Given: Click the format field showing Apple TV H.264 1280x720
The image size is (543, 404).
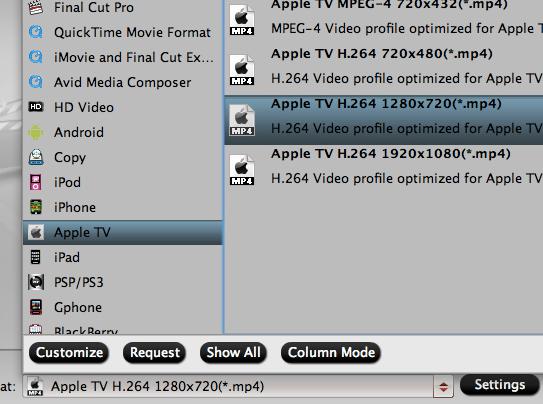Looking at the screenshot, I should click(x=238, y=386).
